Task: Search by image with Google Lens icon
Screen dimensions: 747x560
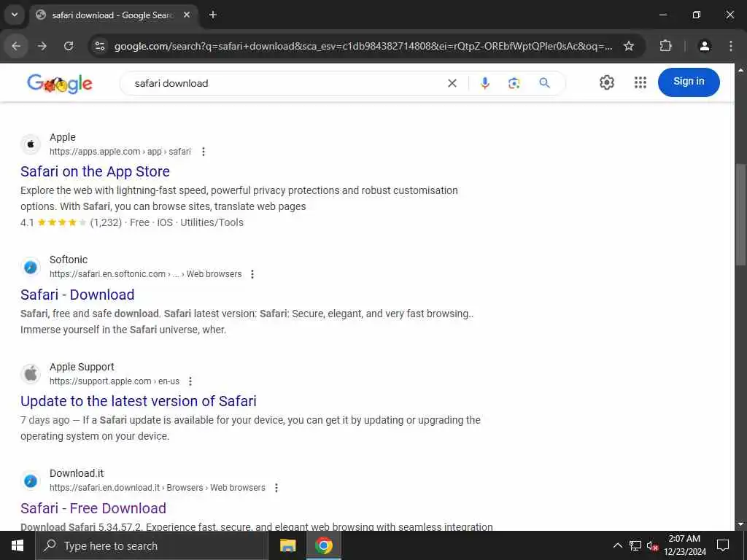Action: [x=514, y=83]
